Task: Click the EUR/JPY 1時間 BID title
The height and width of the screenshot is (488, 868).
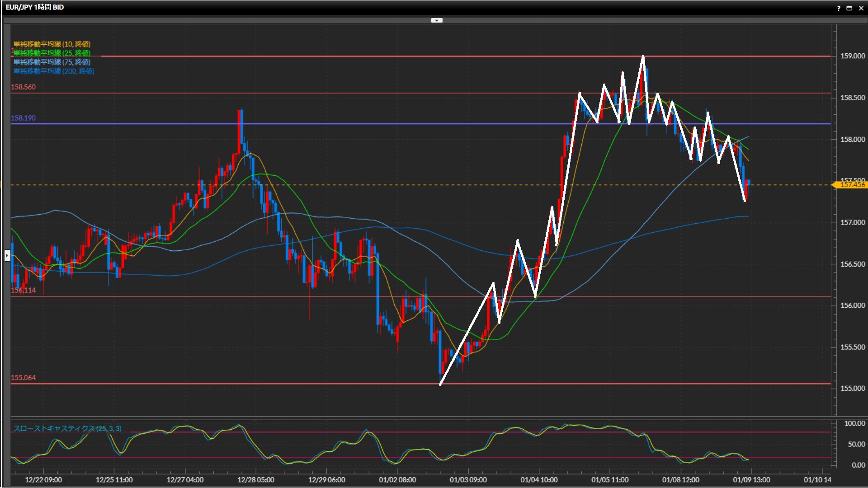Action: 35,7
